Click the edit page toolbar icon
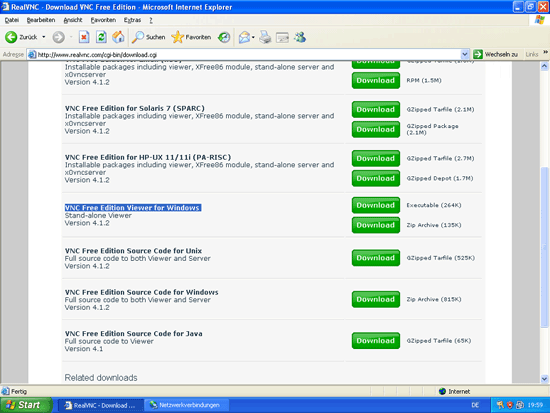 tap(282, 37)
